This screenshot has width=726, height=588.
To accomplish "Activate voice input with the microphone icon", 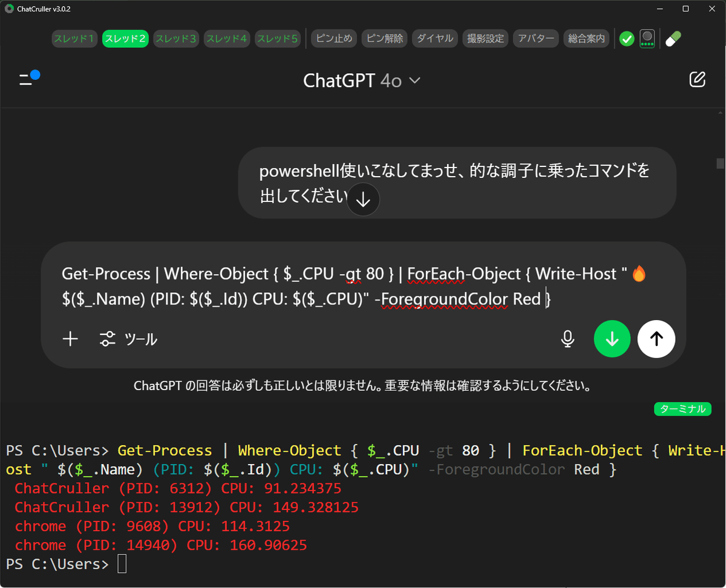I will coord(567,339).
